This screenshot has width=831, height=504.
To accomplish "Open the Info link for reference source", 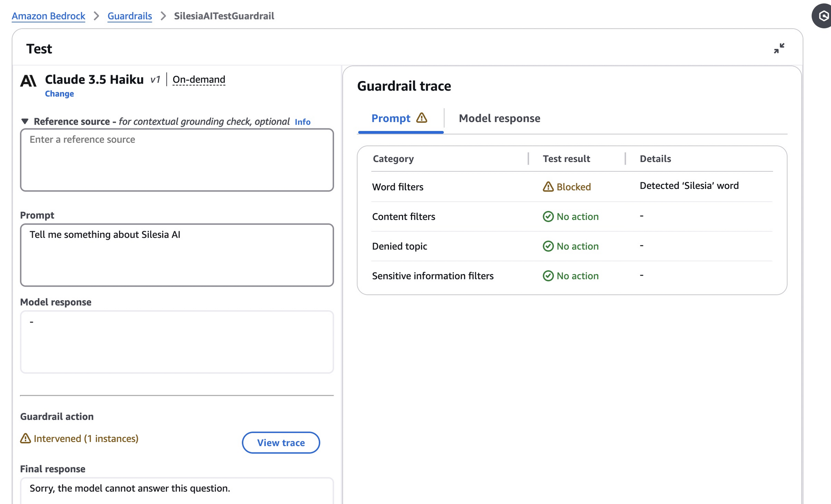I will (x=302, y=122).
